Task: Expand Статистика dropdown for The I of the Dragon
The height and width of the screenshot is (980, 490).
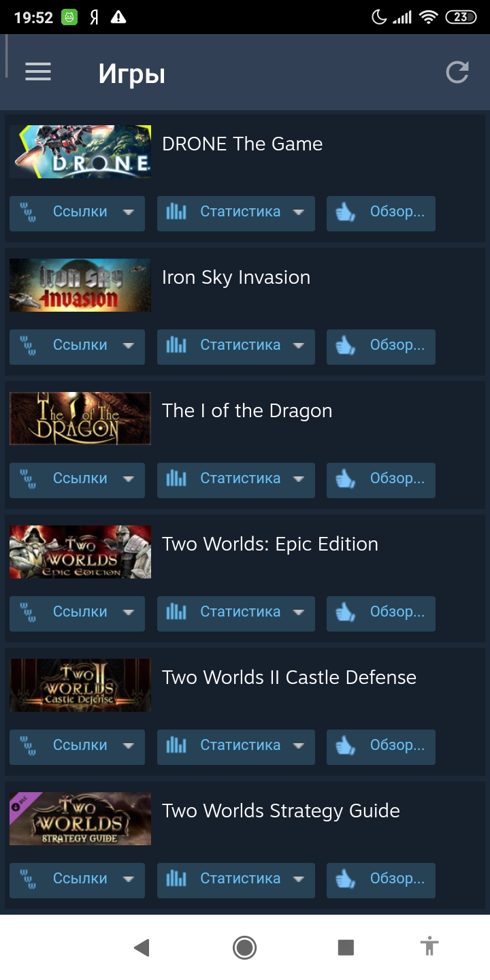Action: (x=236, y=480)
